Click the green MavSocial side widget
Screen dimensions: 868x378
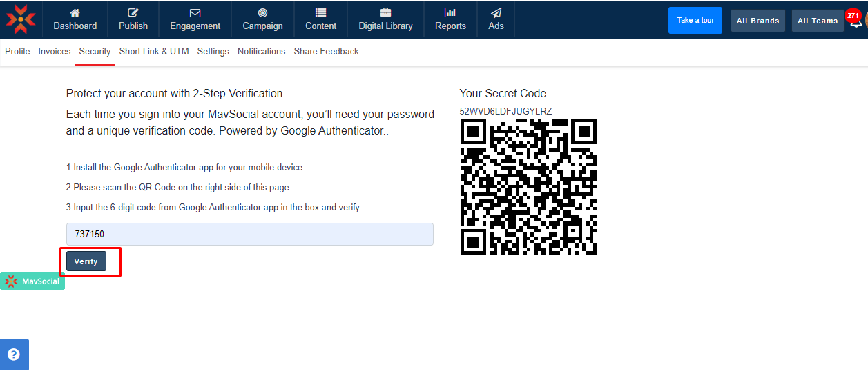point(32,281)
